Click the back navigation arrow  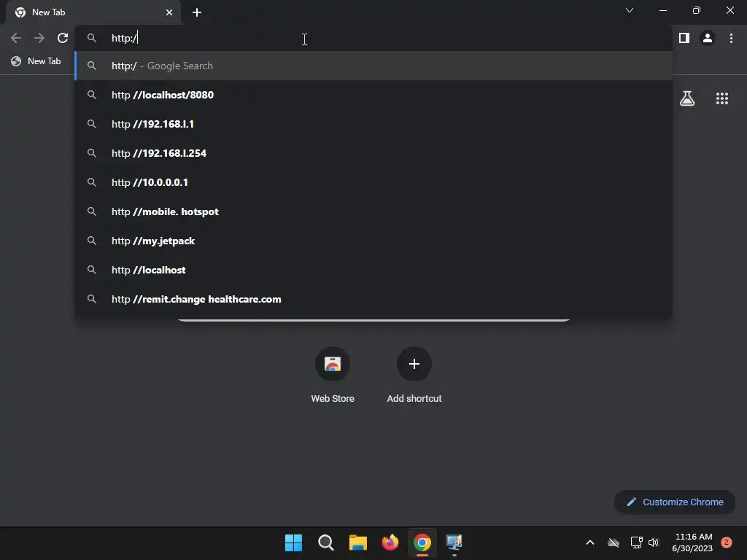tap(16, 38)
